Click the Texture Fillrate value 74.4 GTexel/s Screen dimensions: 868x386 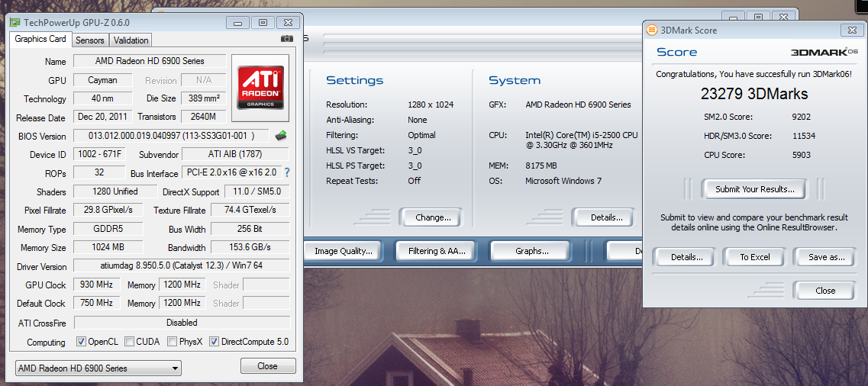point(250,210)
